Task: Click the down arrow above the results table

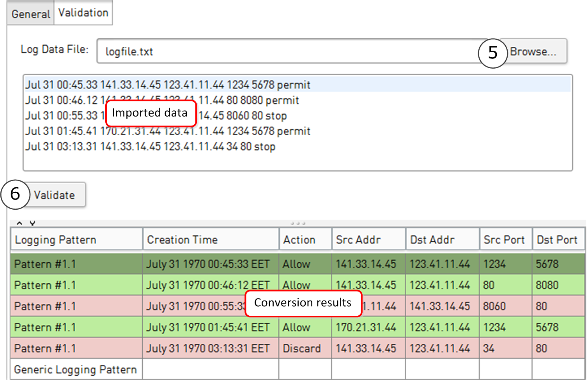Action: tap(32, 223)
